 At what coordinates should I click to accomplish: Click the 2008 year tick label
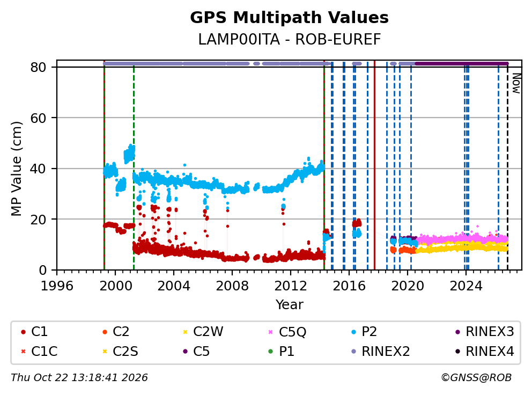[x=232, y=286]
